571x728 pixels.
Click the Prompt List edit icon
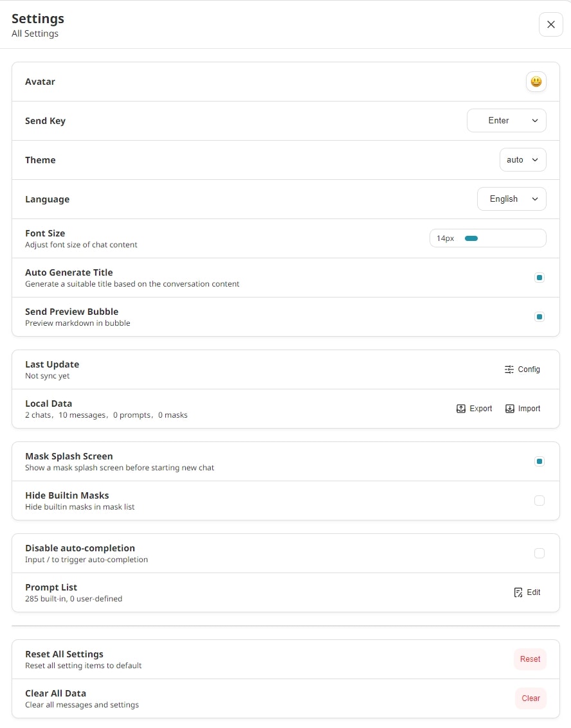[518, 592]
